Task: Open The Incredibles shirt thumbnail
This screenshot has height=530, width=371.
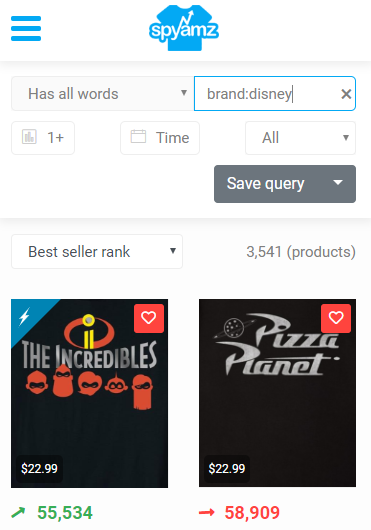Action: [x=90, y=393]
